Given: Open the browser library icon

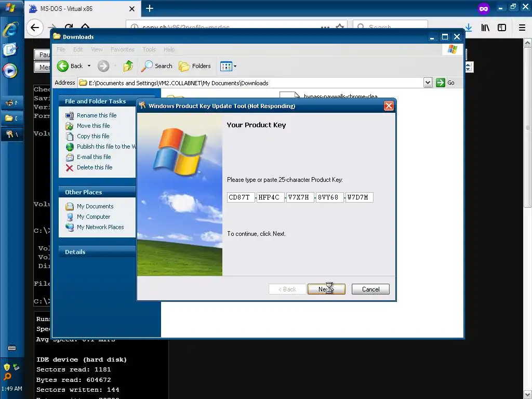Looking at the screenshot, I should coord(485,28).
